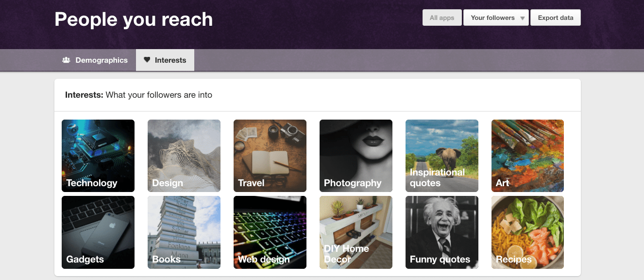View the Photography interest
Image resolution: width=644 pixels, height=280 pixels.
(x=356, y=156)
